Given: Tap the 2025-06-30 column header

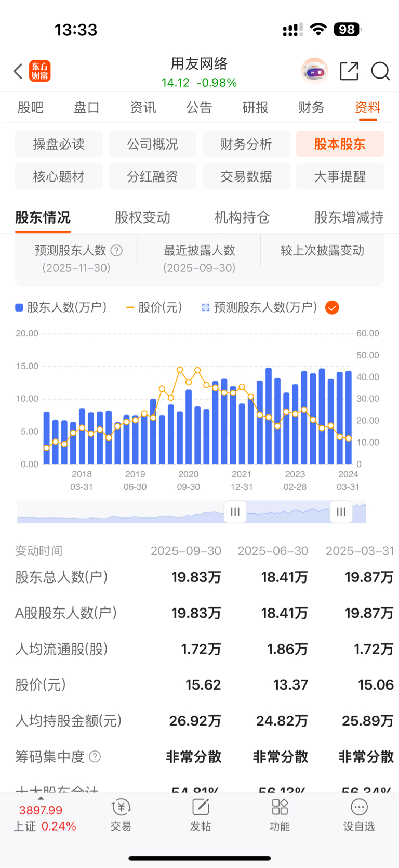Looking at the screenshot, I should coord(273,551).
